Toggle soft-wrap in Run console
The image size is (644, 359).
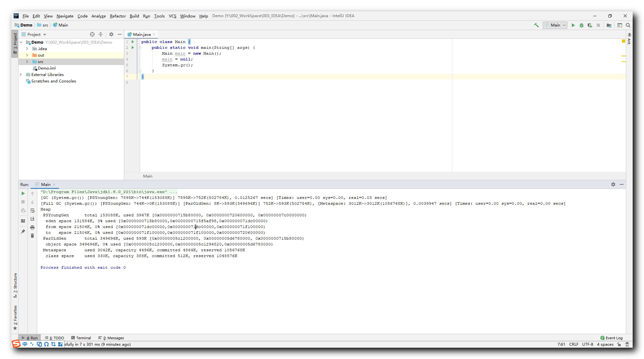32,211
